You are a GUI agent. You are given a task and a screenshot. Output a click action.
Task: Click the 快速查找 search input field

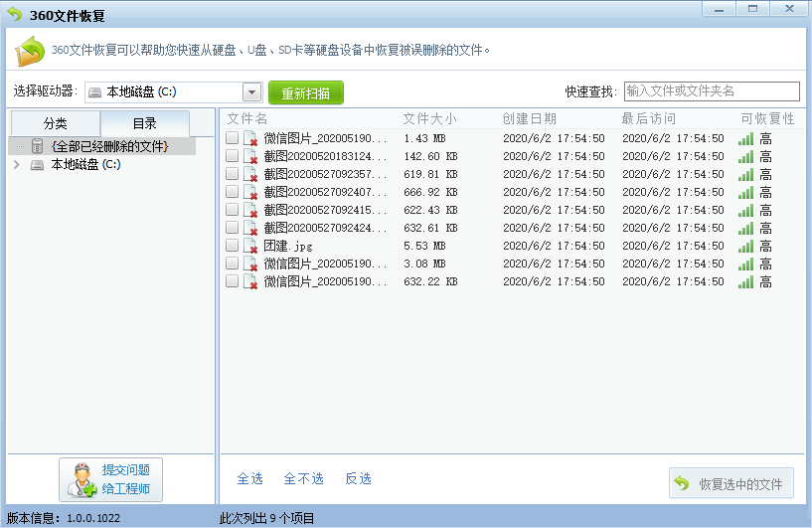pyautogui.click(x=712, y=91)
